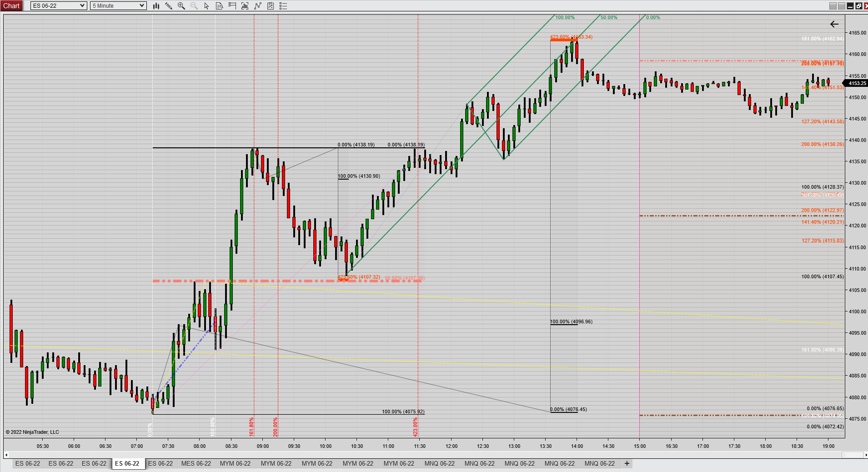Image resolution: width=868 pixels, height=472 pixels.
Task: Select the 127.20% (4115.83) label
Action: coord(823,241)
